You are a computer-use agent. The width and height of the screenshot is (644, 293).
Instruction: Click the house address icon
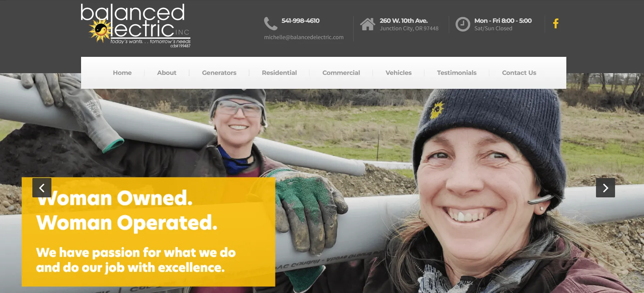367,24
